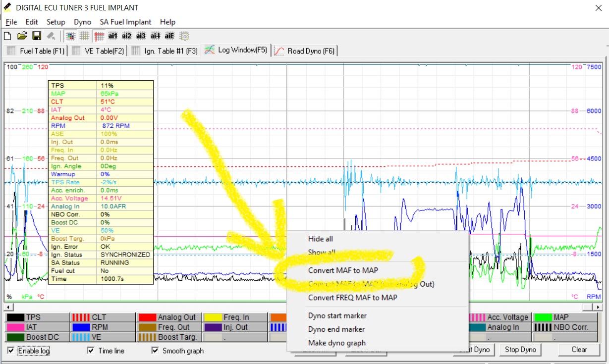Open the File menu
This screenshot has height=364, width=609.
(x=11, y=22)
